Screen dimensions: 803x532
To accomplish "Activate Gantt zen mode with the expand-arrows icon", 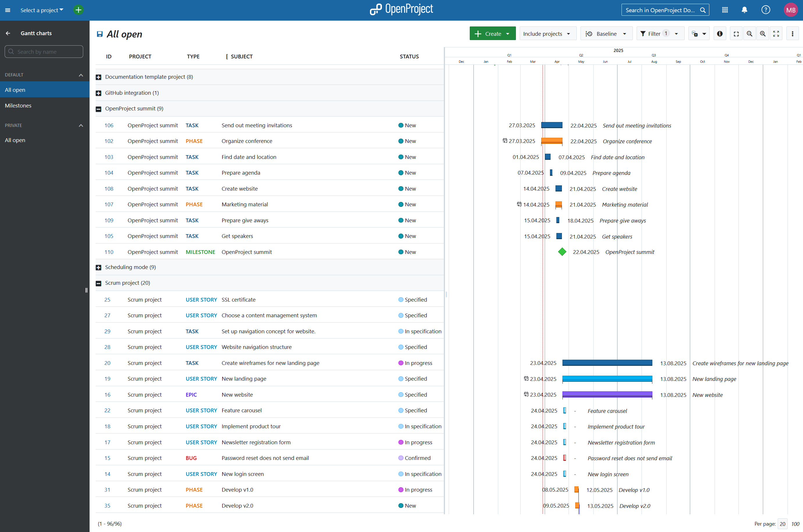I will tap(776, 33).
